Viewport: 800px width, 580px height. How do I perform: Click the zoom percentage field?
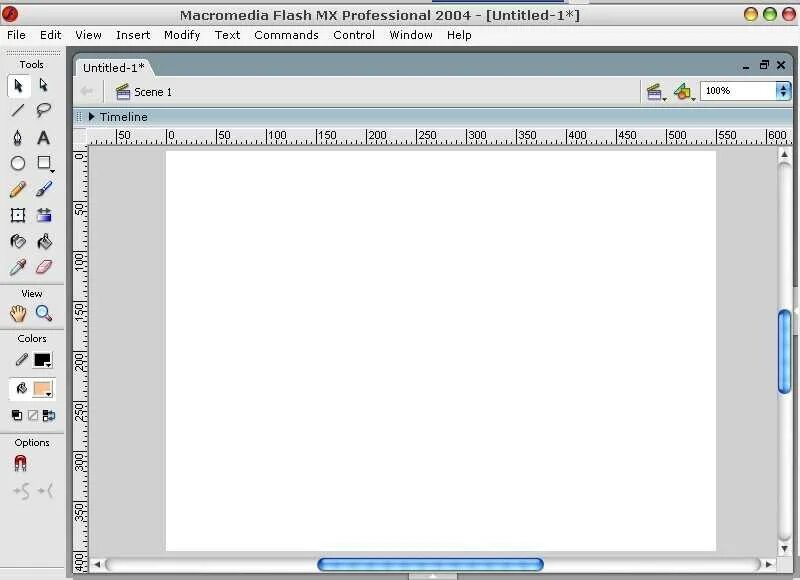pos(738,91)
